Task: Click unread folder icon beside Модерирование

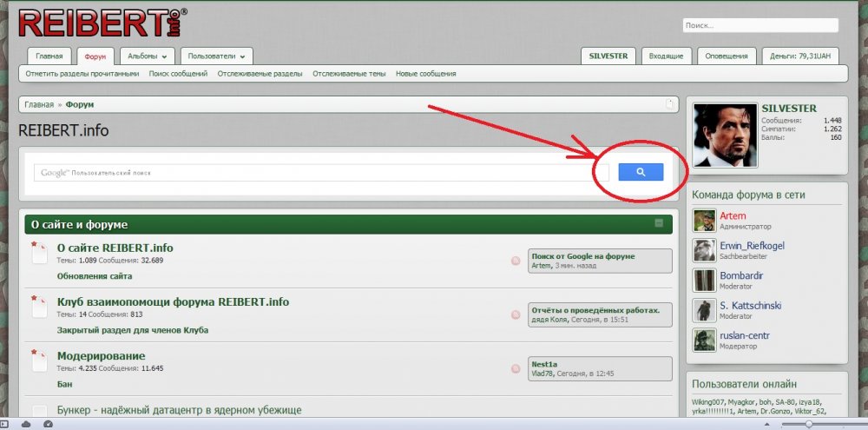Action: (x=39, y=361)
